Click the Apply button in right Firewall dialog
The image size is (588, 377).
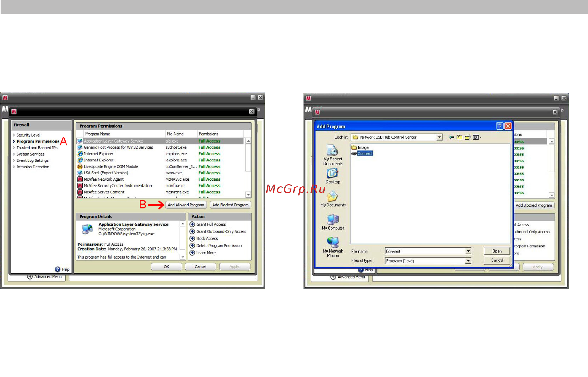538,267
